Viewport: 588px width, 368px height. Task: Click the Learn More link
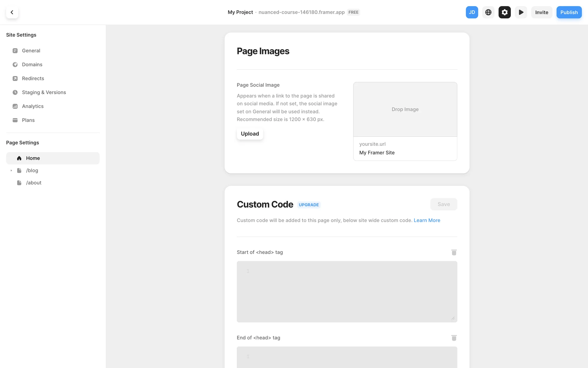pyautogui.click(x=427, y=220)
